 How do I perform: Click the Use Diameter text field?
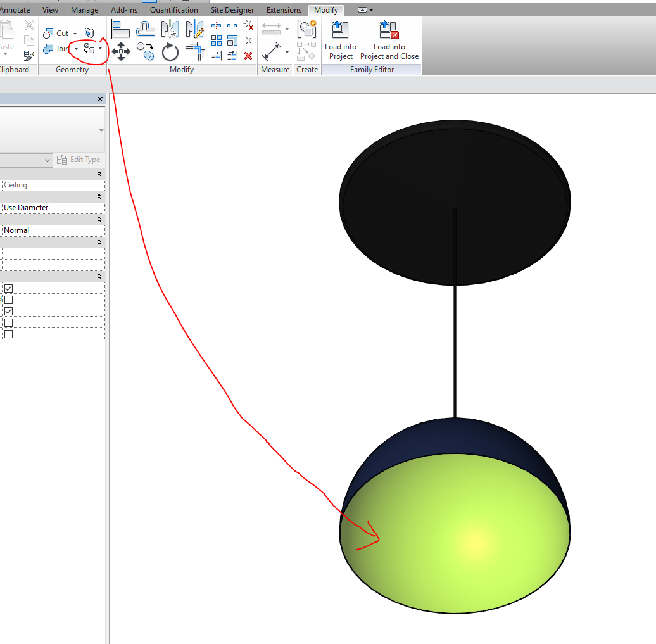(x=53, y=208)
